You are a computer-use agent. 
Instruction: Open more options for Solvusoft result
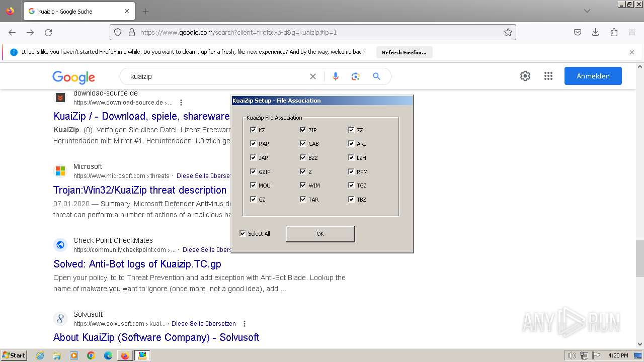pos(245,324)
